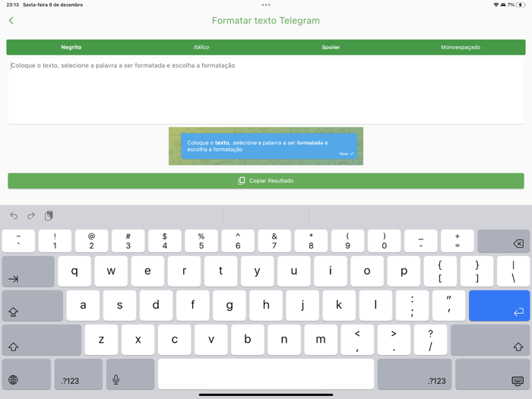Click Copiar Resultado button
Screen dimensions: 532x399
[x=266, y=181]
